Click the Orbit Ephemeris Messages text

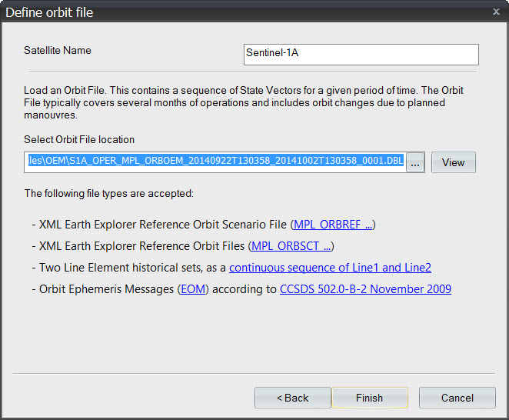click(106, 289)
